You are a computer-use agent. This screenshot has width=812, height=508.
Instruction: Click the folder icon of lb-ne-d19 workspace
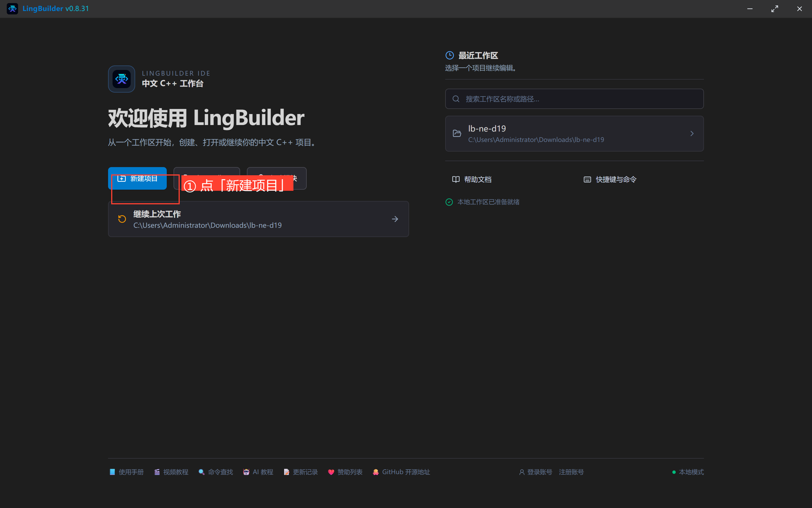[457, 134]
